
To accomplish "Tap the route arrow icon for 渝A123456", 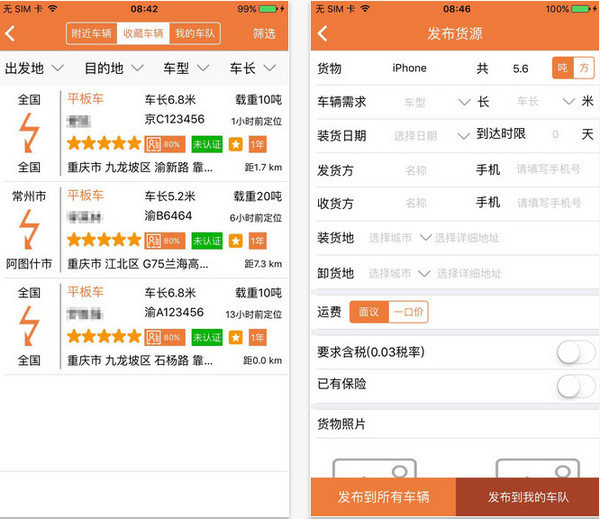I will (29, 326).
